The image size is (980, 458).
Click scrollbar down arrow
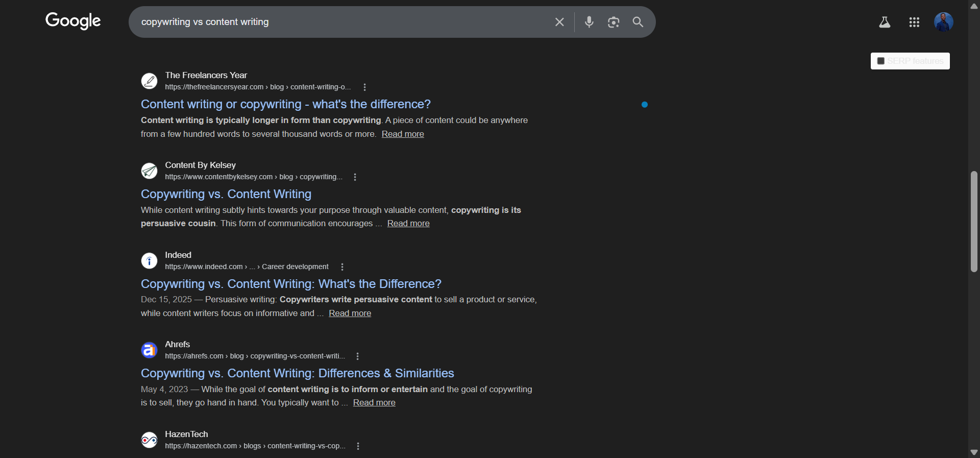[974, 452]
